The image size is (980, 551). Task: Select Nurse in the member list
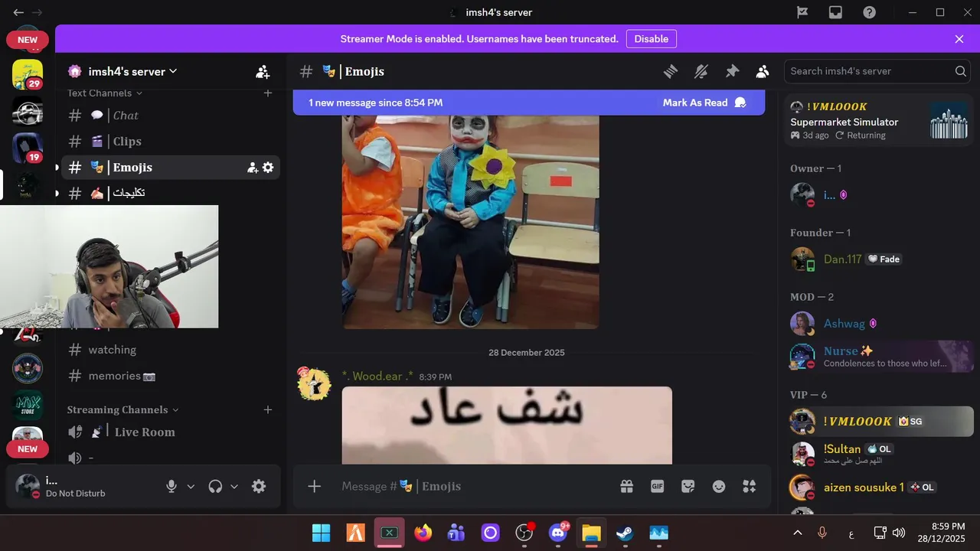(879, 356)
